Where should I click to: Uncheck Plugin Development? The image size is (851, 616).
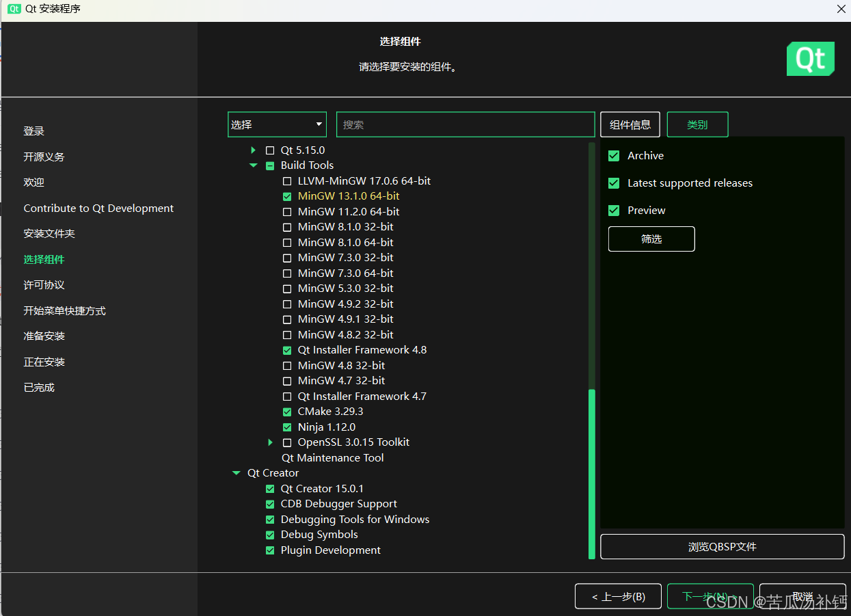pos(270,550)
